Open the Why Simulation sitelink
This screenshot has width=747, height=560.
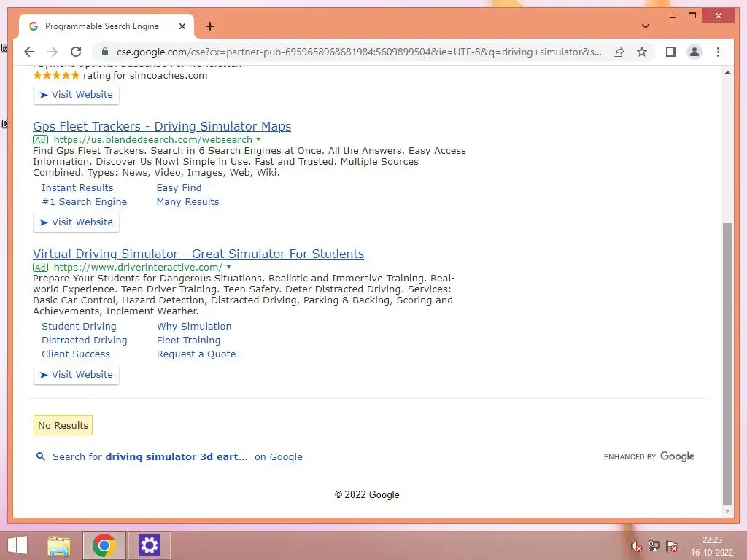[194, 326]
